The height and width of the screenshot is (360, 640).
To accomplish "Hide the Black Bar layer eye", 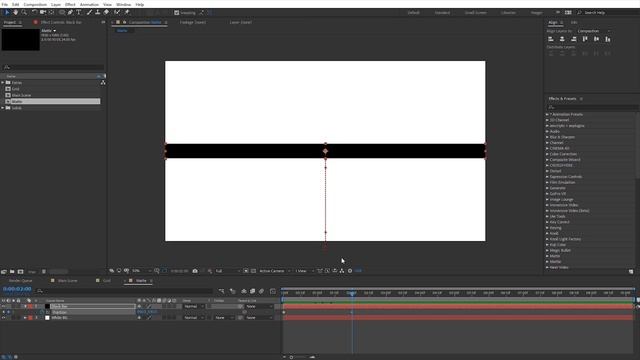I will pos(4,307).
